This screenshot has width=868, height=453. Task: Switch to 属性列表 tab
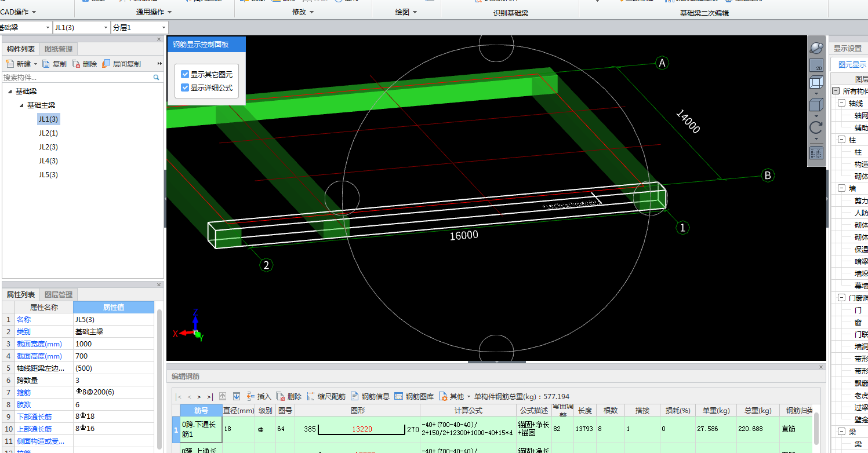tap(20, 294)
